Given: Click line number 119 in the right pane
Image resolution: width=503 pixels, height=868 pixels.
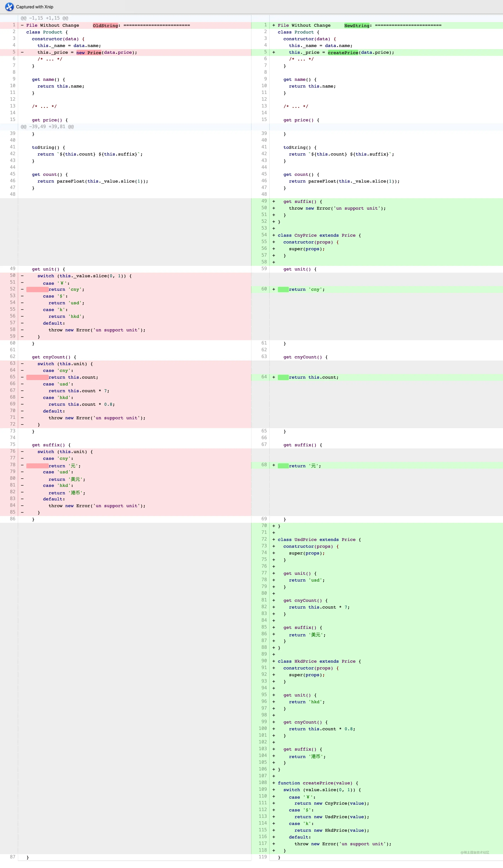Looking at the screenshot, I should coord(263,857).
